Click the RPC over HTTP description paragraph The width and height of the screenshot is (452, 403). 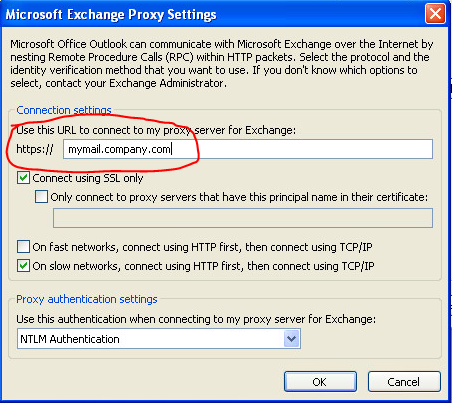click(x=221, y=63)
